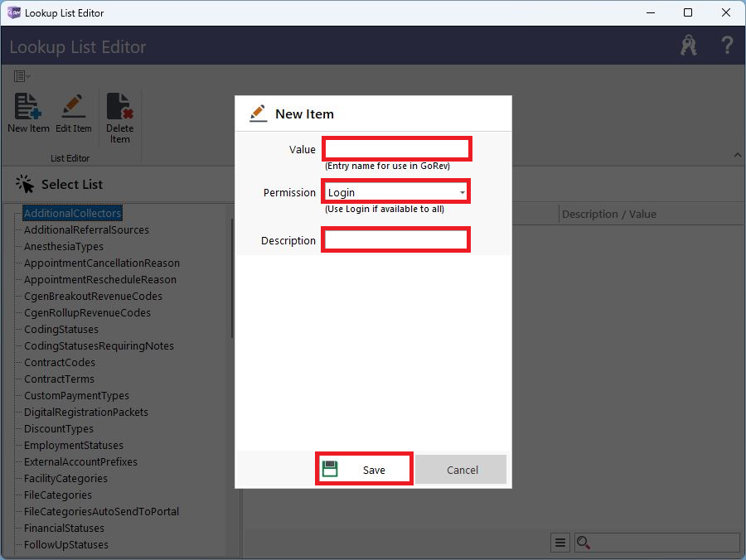Click into the Value input field
Screen dimensions: 746x560
point(397,149)
